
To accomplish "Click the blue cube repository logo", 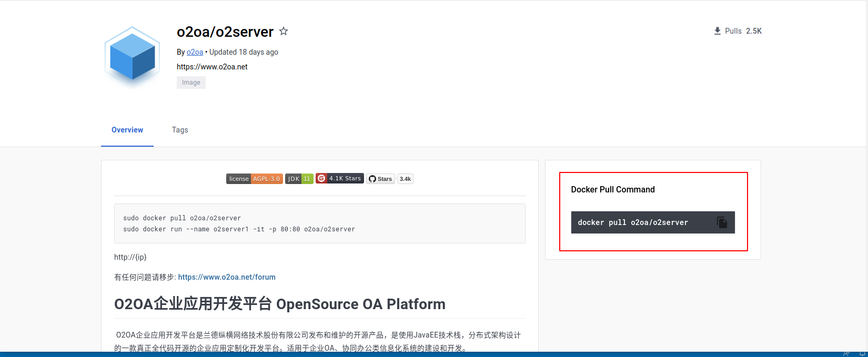I will pos(132,56).
